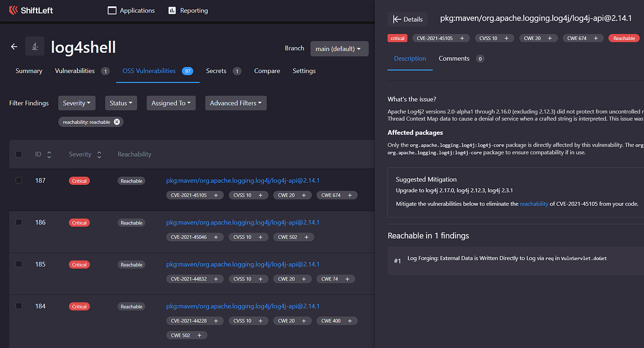The height and width of the screenshot is (348, 644).
Task: Click the Critical severity badge on finding 185
Action: click(x=79, y=264)
